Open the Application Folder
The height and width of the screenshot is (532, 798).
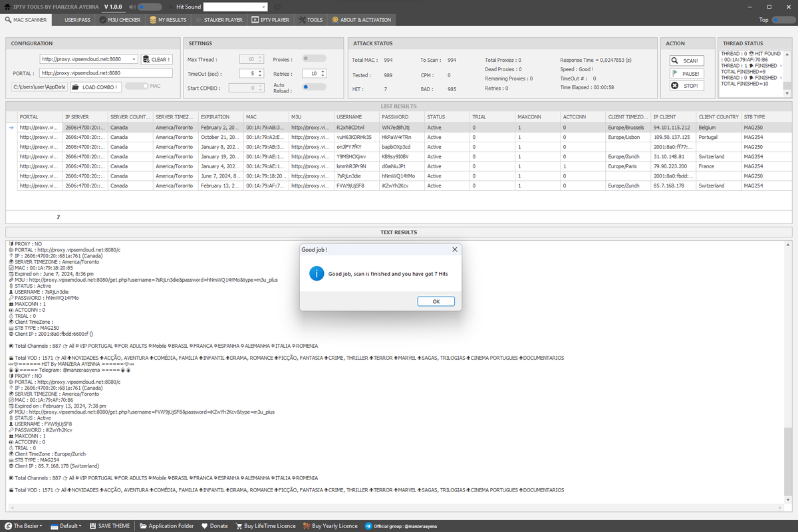click(x=166, y=525)
